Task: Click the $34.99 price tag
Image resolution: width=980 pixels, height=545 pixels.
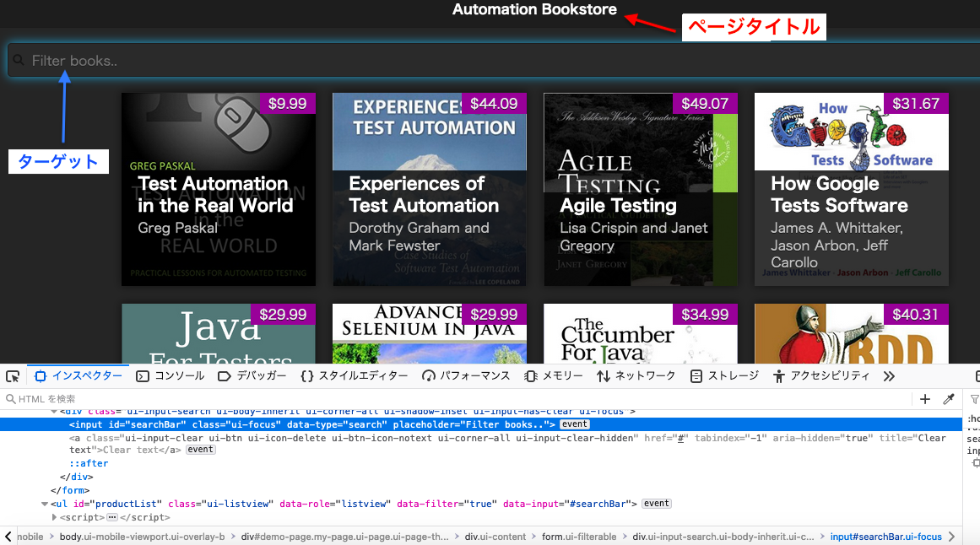Action: click(x=705, y=315)
